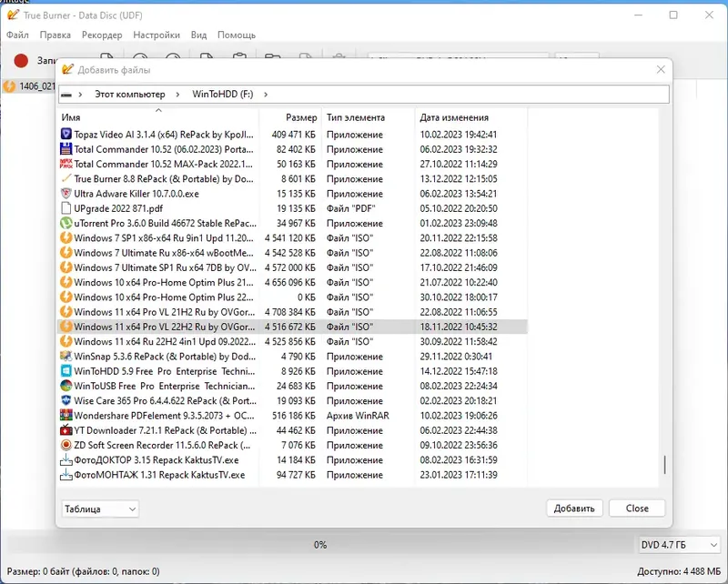Click the Total Commander MAX-Pack icon

coord(66,165)
